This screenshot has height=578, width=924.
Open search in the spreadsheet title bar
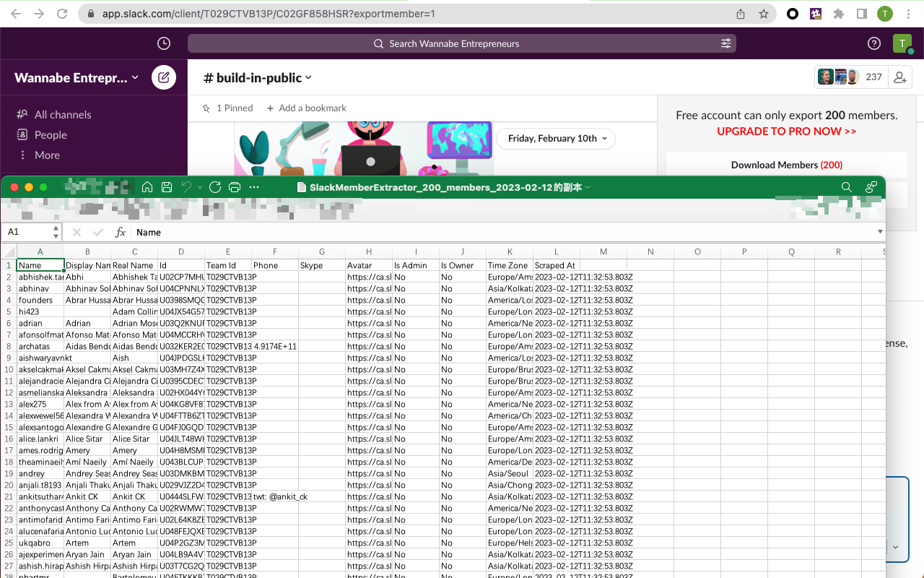(x=846, y=186)
